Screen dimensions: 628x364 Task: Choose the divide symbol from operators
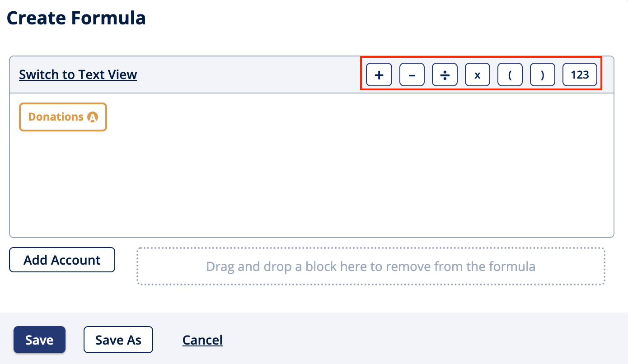[445, 75]
